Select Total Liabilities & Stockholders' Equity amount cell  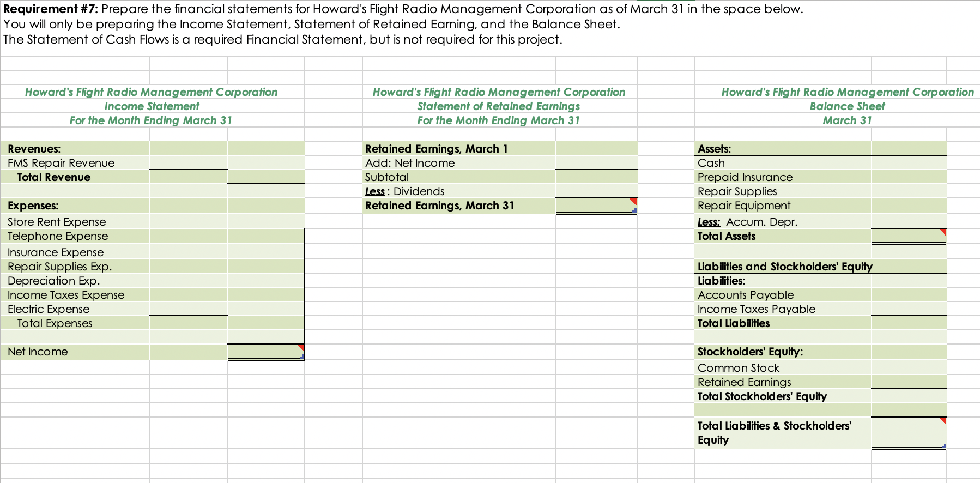click(909, 433)
